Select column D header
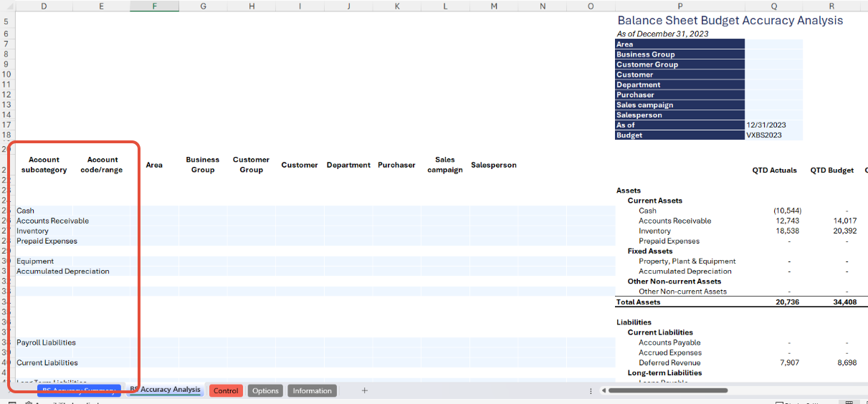The image size is (868, 404). click(x=44, y=6)
